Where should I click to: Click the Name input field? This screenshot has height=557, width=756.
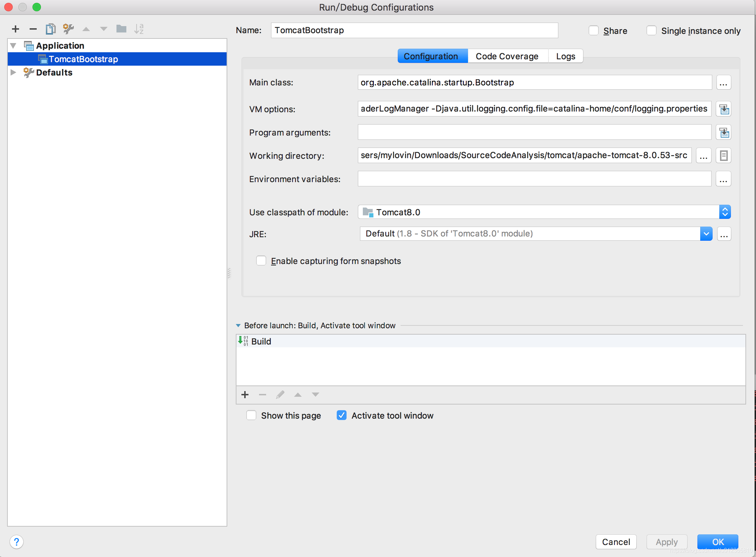[x=414, y=30]
